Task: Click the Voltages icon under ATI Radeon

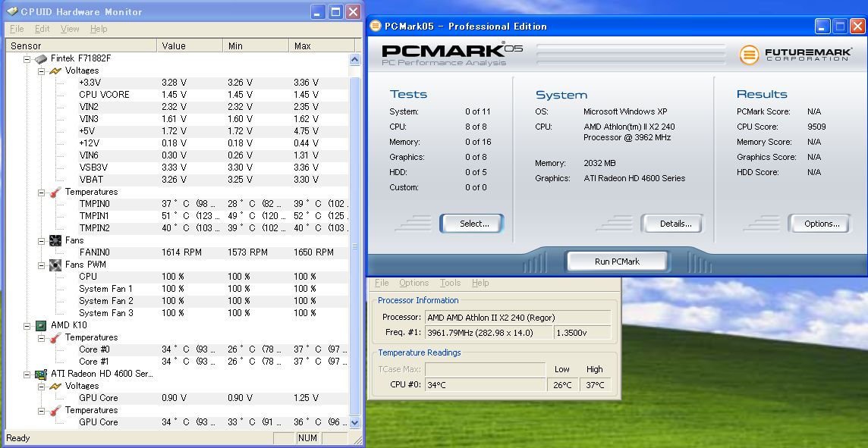Action: (x=55, y=386)
